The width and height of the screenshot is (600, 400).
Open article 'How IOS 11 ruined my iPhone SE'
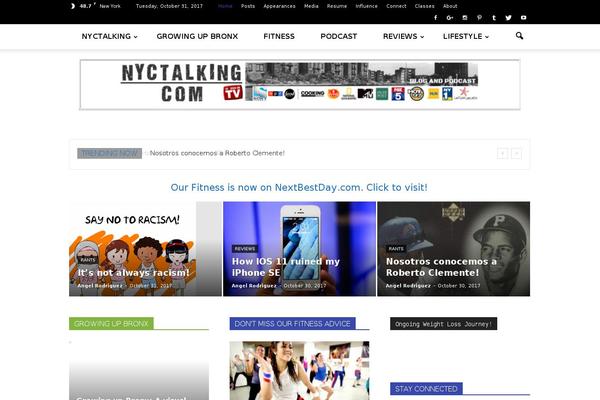click(285, 267)
